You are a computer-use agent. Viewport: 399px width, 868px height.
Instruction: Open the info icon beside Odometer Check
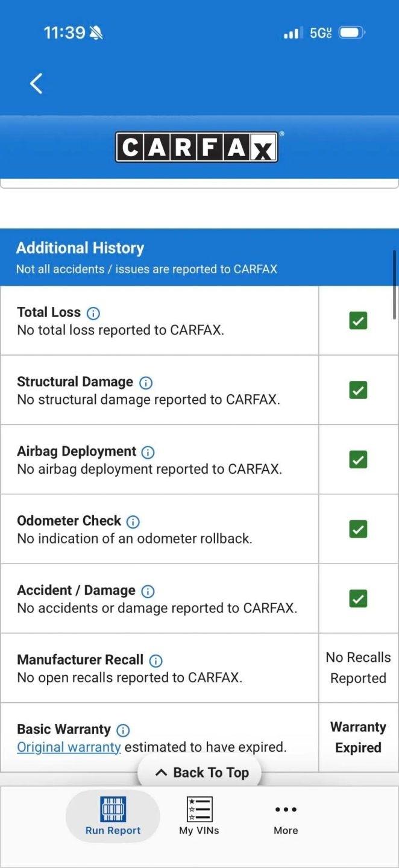(133, 521)
